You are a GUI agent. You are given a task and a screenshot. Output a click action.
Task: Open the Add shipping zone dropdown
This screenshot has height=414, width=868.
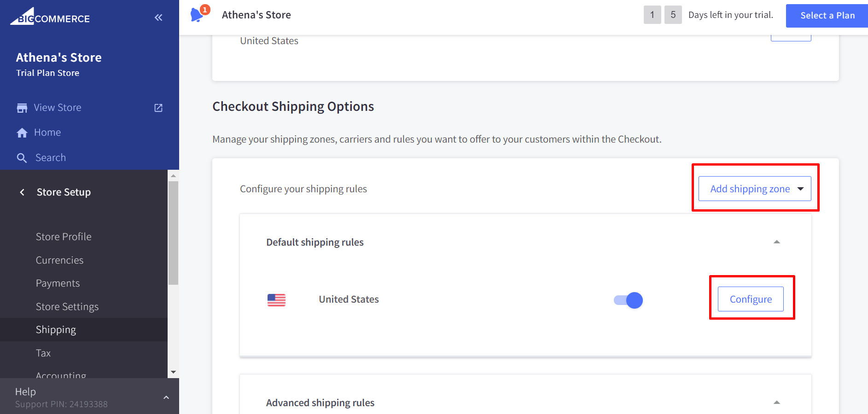tap(754, 189)
